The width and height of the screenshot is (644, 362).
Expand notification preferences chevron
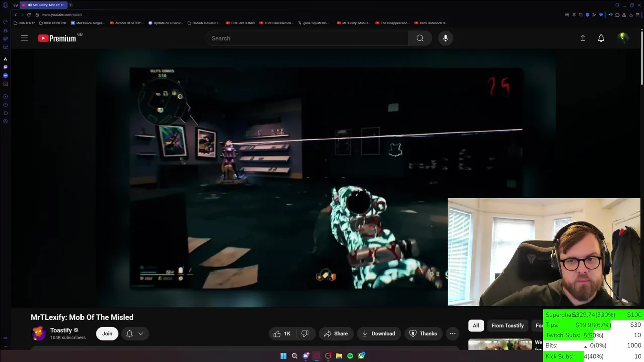[x=141, y=334]
